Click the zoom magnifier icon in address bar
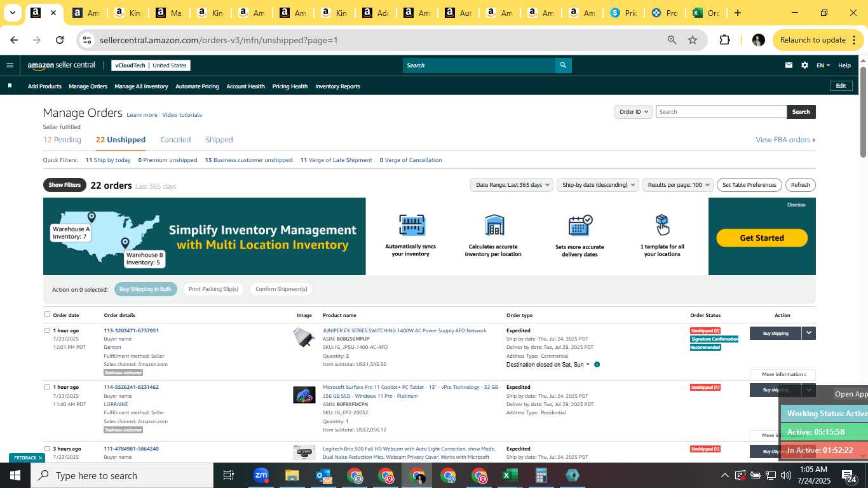Image resolution: width=868 pixels, height=488 pixels. pos(672,40)
